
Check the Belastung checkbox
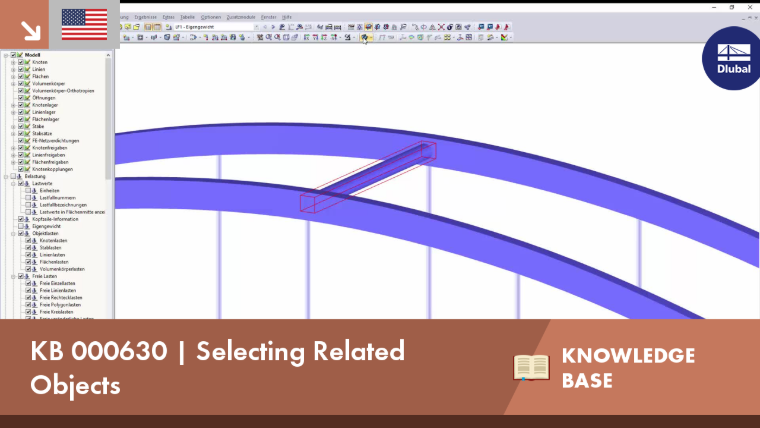click(13, 176)
